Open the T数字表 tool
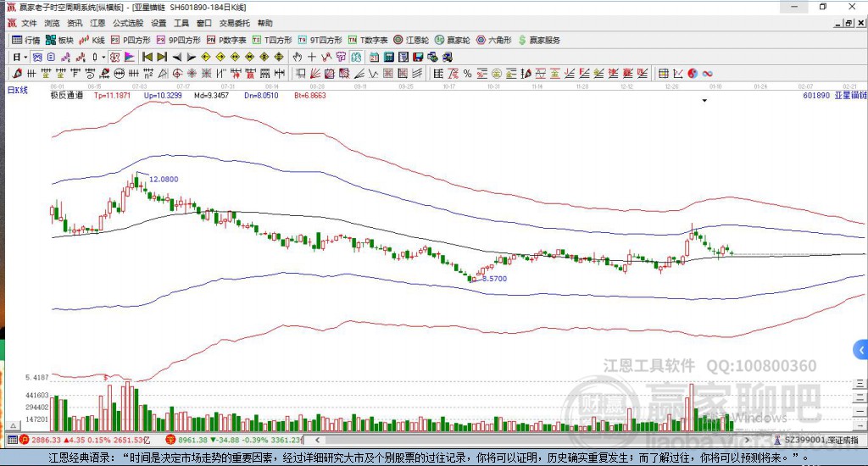 click(368, 40)
